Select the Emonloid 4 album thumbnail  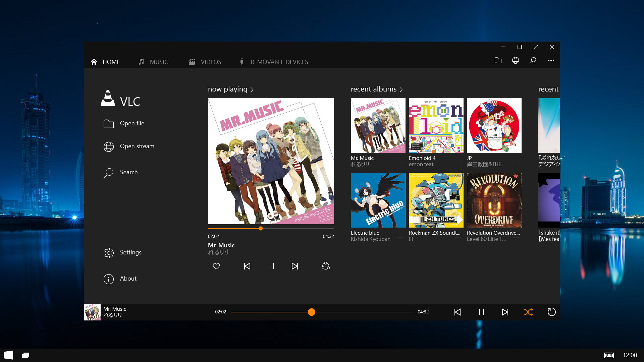tap(436, 125)
